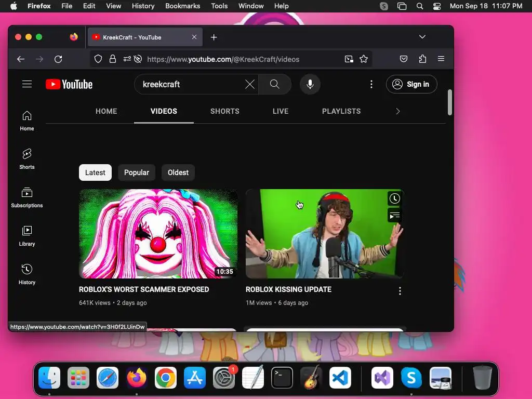532x399 pixels.
Task: Bookmark this page with star
Action: (x=364, y=59)
